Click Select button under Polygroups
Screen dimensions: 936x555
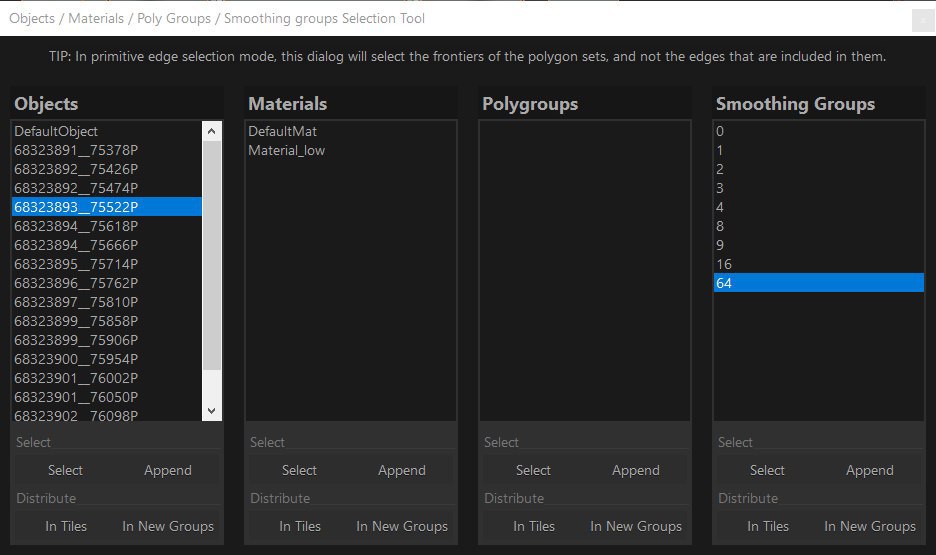click(x=533, y=470)
